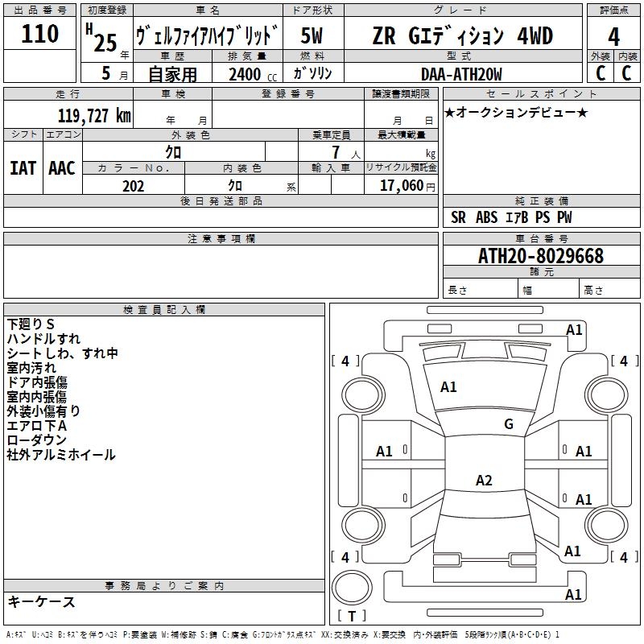Select the overall grade score 4
Screen dimensions: 644x644
pos(614,35)
